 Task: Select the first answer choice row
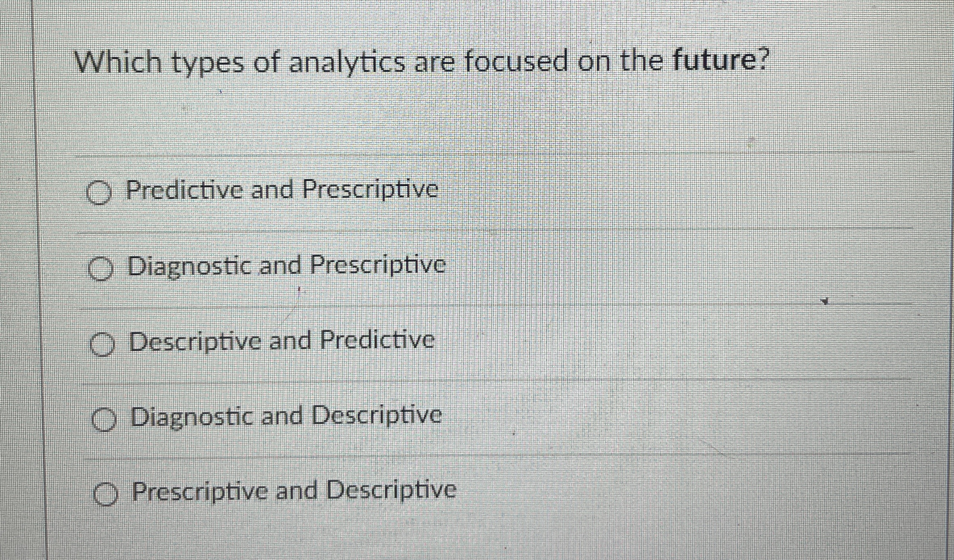[362, 192]
